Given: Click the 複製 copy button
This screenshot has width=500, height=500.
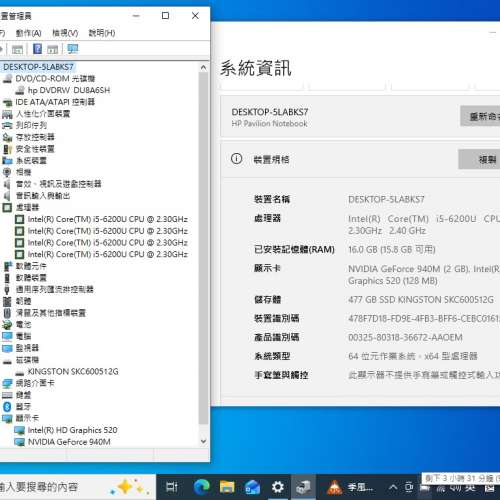Looking at the screenshot, I should 479,160.
